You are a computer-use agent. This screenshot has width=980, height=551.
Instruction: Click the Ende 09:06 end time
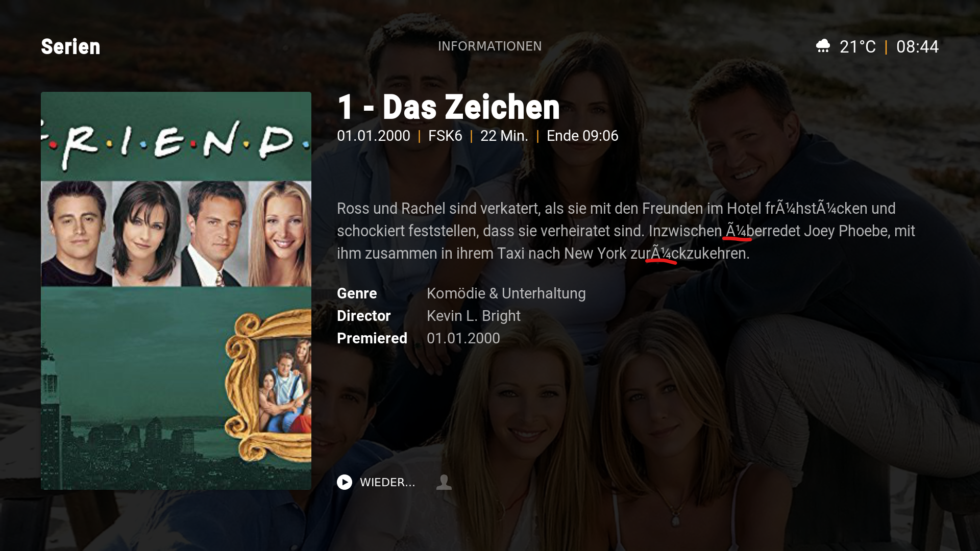582,136
